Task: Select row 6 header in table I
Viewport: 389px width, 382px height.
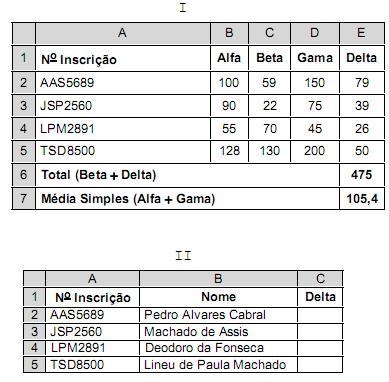Action: [x=23, y=175]
